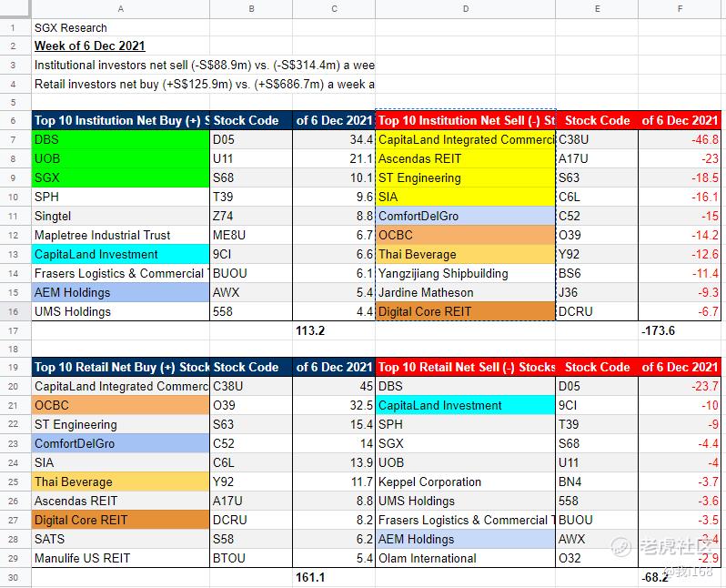Viewport: 726px width, 588px height.
Task: Click 'Top 10 Retail Net Buy' header cell
Action: [x=120, y=367]
